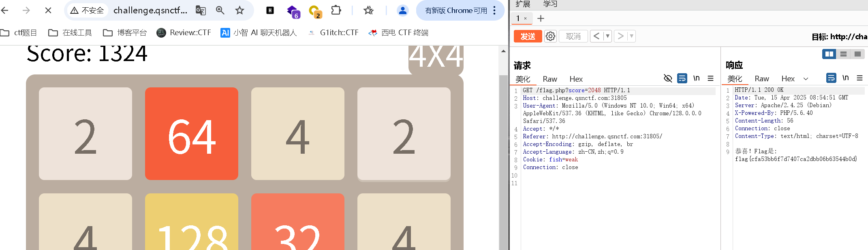Screen dimensions: 868x250
Task: Select the response Raw tab
Action: tap(762, 78)
